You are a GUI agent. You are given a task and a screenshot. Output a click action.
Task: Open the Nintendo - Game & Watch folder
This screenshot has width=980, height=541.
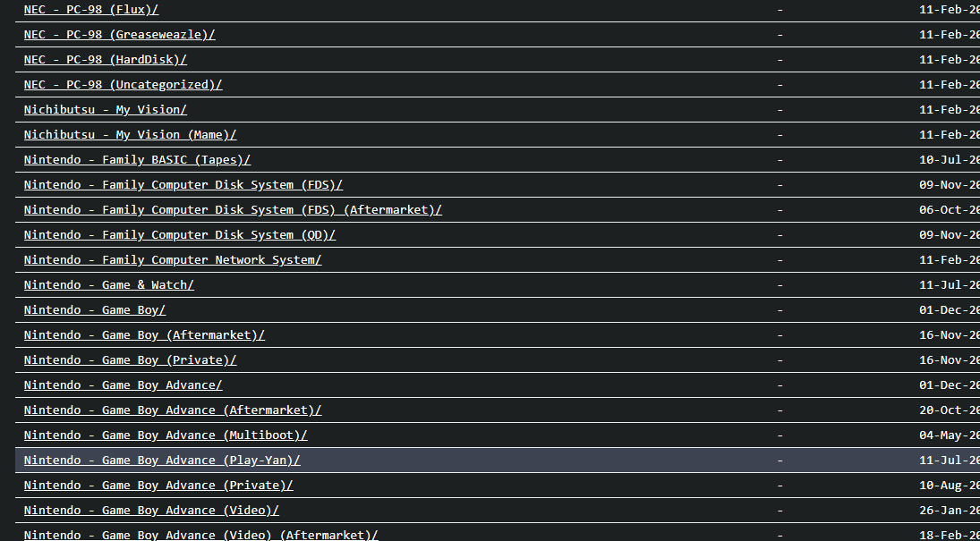click(109, 284)
